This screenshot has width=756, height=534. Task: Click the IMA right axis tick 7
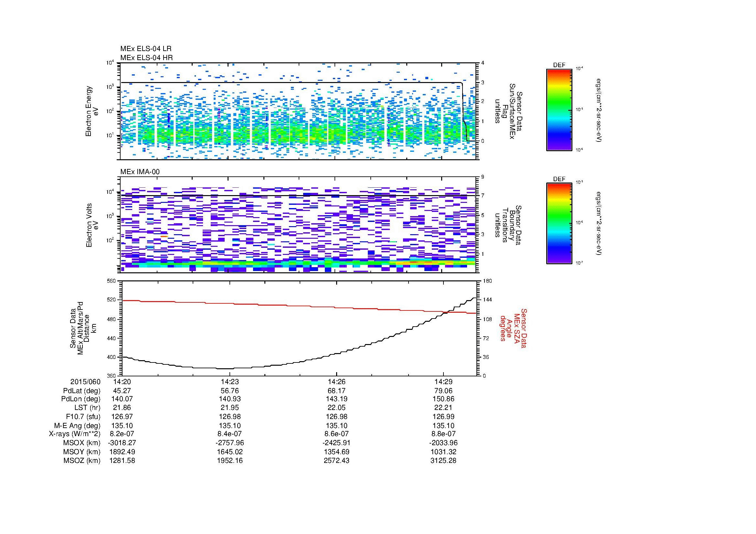[483, 196]
